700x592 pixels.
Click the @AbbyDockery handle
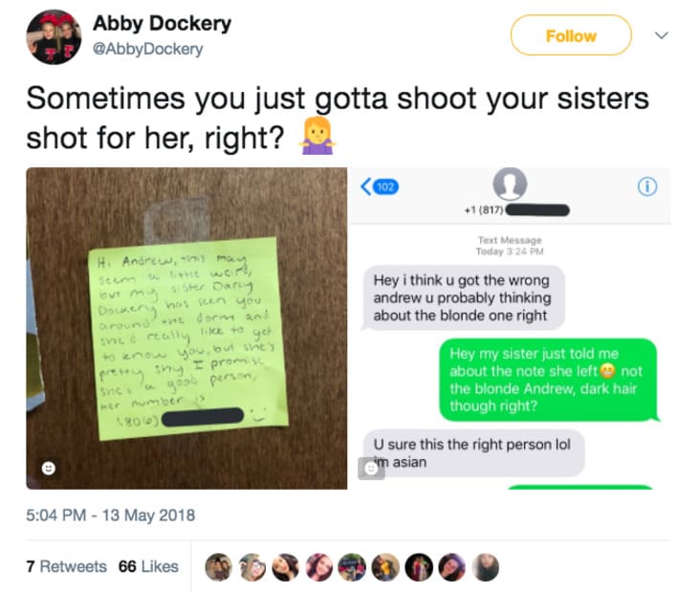(x=148, y=49)
